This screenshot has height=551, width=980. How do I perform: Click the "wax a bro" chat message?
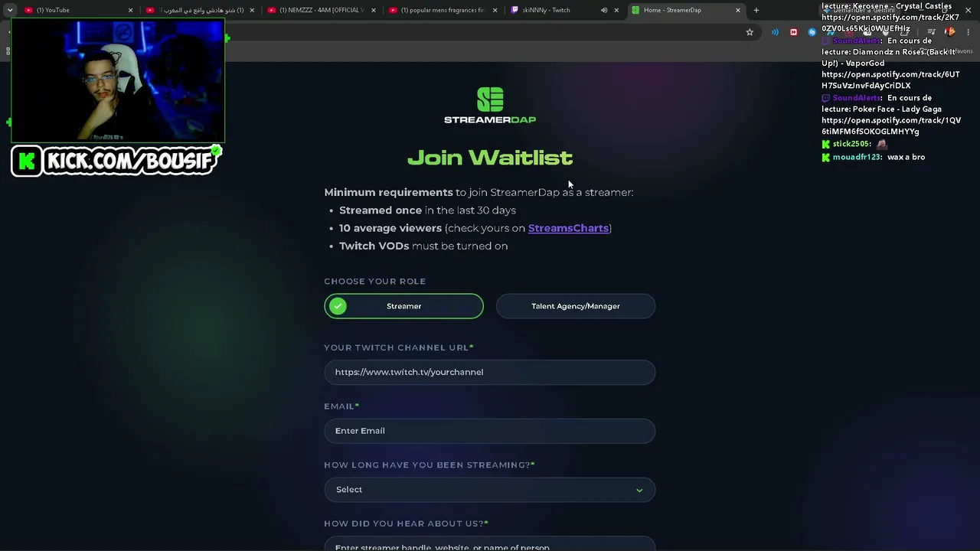(906, 157)
